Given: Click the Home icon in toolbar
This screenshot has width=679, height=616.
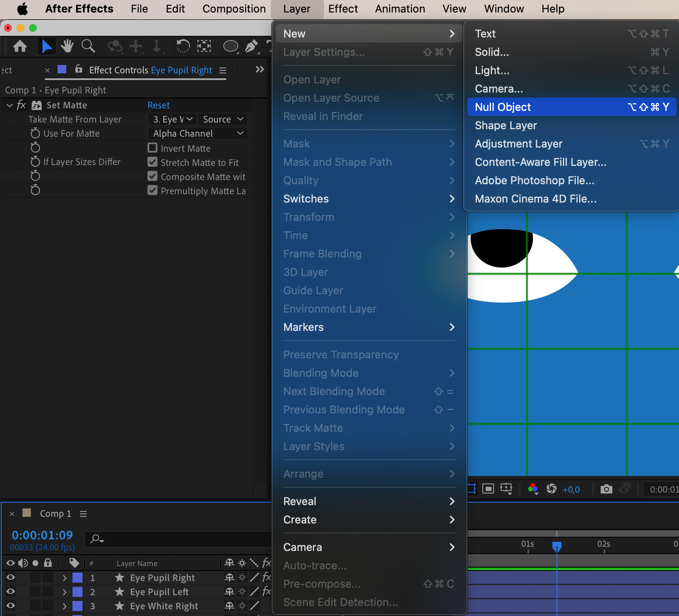Looking at the screenshot, I should pos(20,46).
